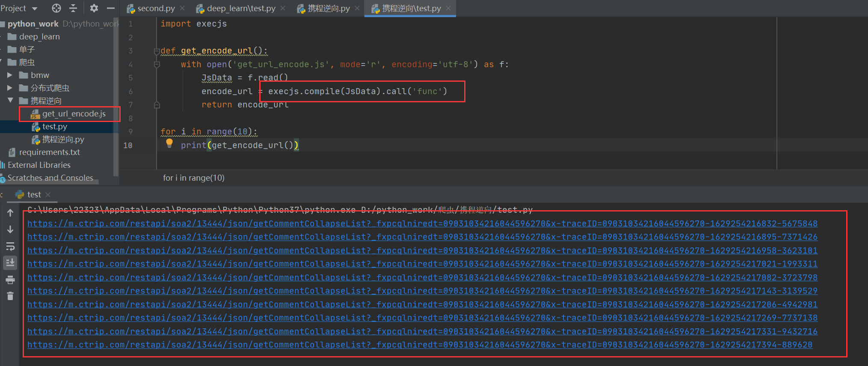Click the print console output icon
This screenshot has width=868, height=366.
(x=10, y=280)
